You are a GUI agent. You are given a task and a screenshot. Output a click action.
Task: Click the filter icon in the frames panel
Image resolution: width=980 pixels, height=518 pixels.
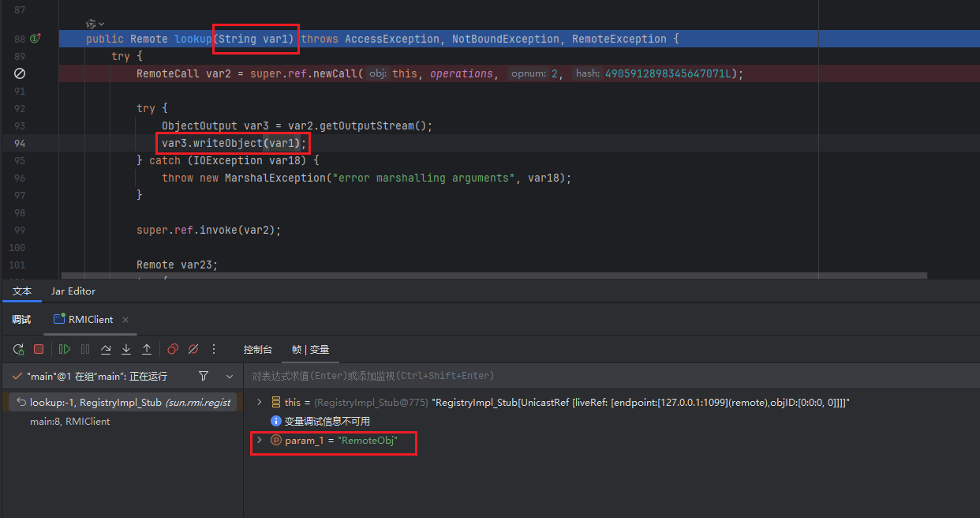coord(204,376)
